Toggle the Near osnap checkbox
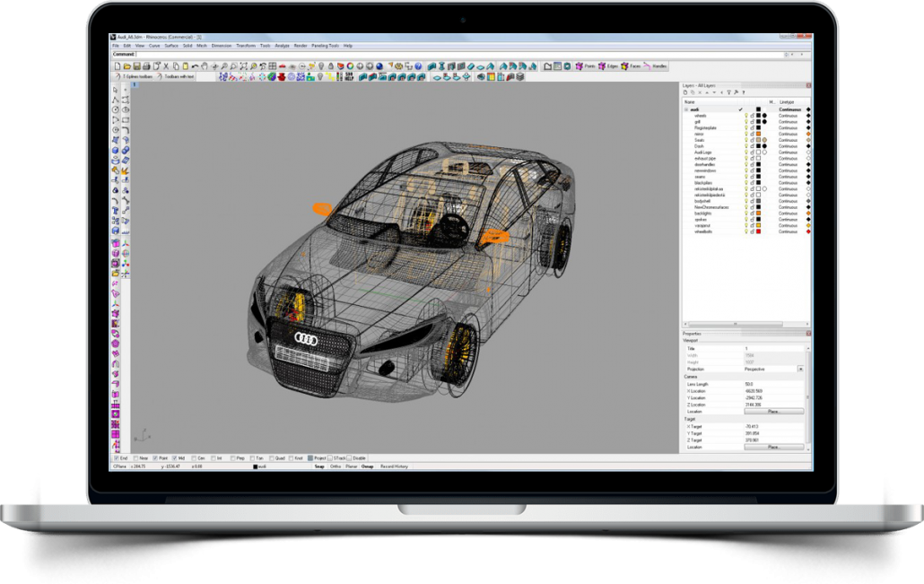924x584 pixels. 135,458
